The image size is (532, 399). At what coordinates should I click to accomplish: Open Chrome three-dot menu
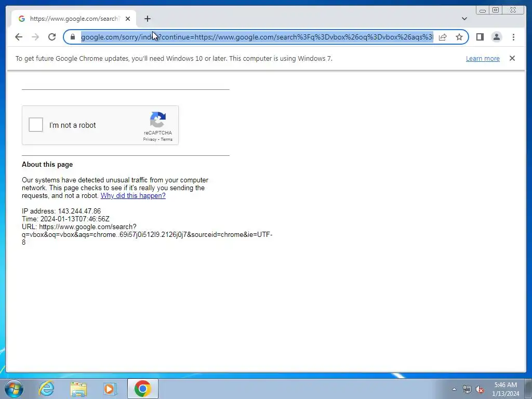pyautogui.click(x=513, y=37)
